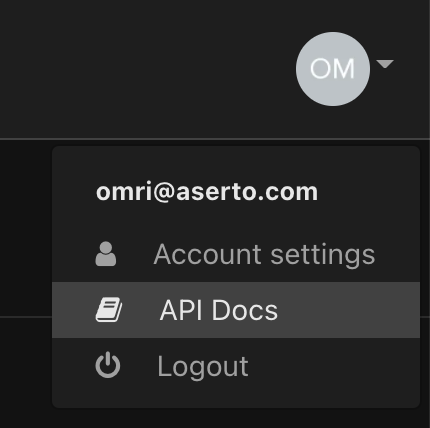Open profile settings via the user silhouette icon
The height and width of the screenshot is (428, 430).
(x=106, y=254)
